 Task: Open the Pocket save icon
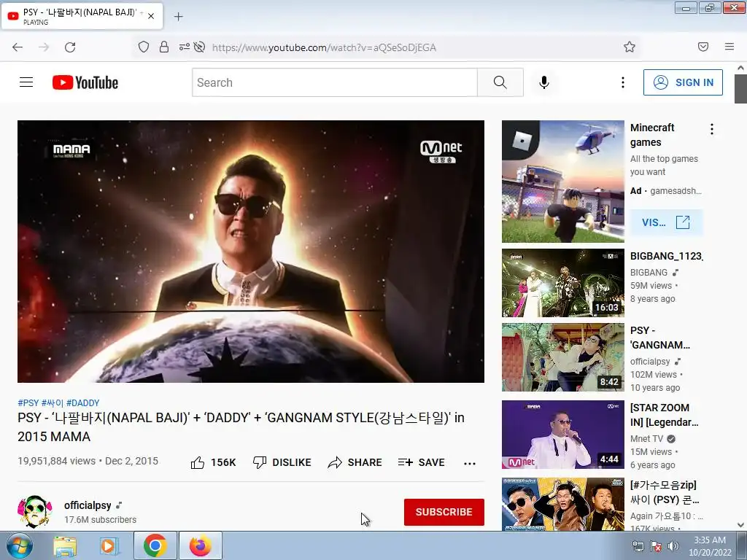pyautogui.click(x=703, y=47)
